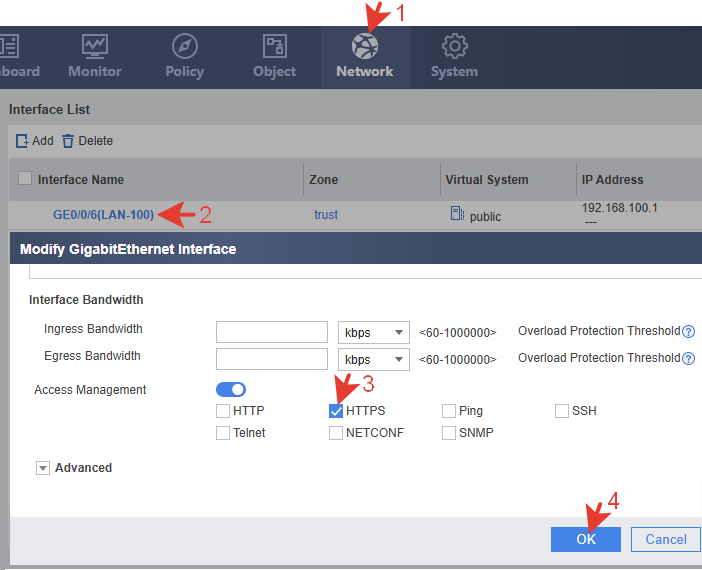
Task: Enable the Ping checkbox
Action: tap(449, 411)
